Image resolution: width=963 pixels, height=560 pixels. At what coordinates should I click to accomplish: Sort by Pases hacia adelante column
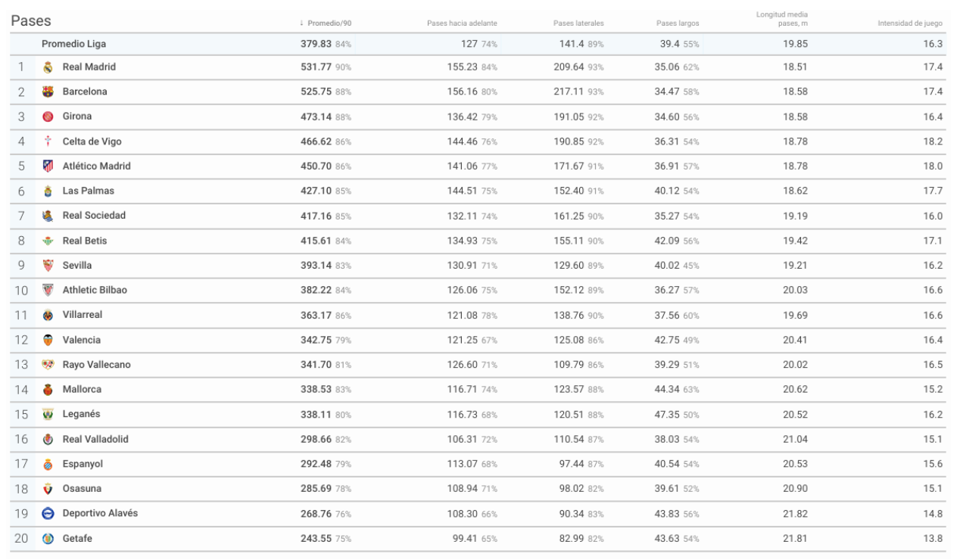tap(462, 23)
